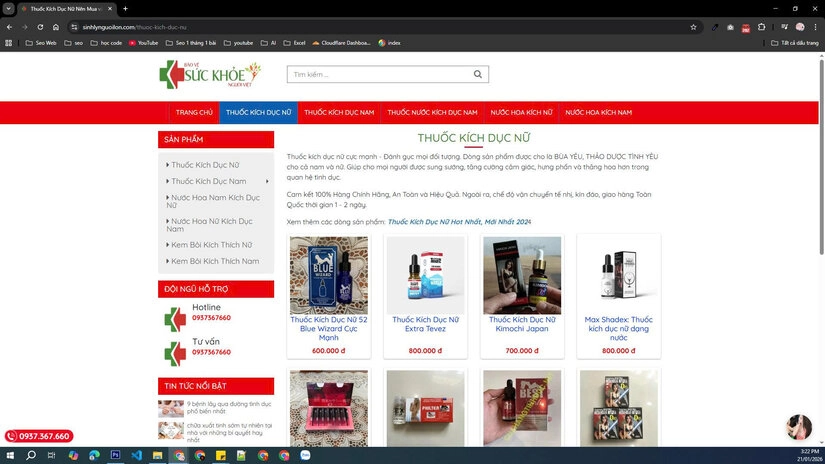Image resolution: width=825 pixels, height=464 pixels.
Task: Open the 'index' bookmark
Action: (389, 43)
